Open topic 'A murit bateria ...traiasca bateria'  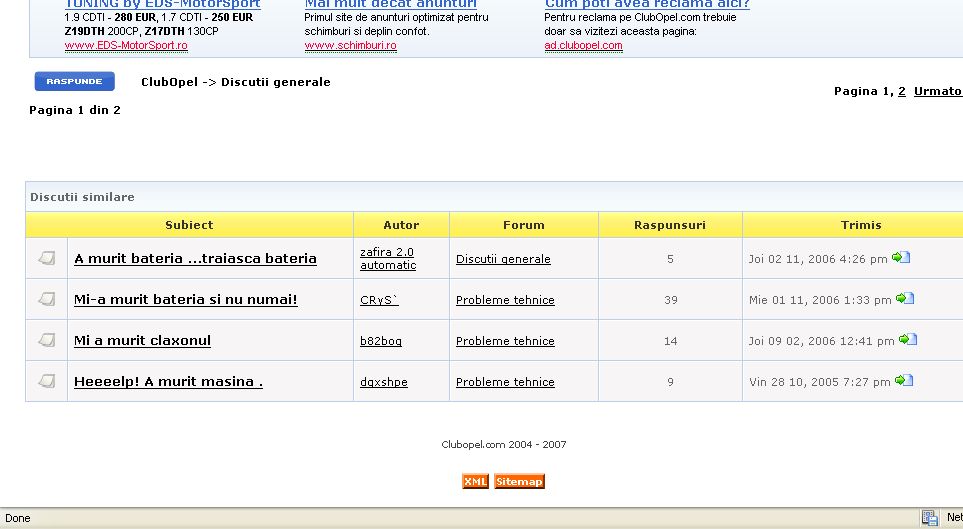[195, 259]
